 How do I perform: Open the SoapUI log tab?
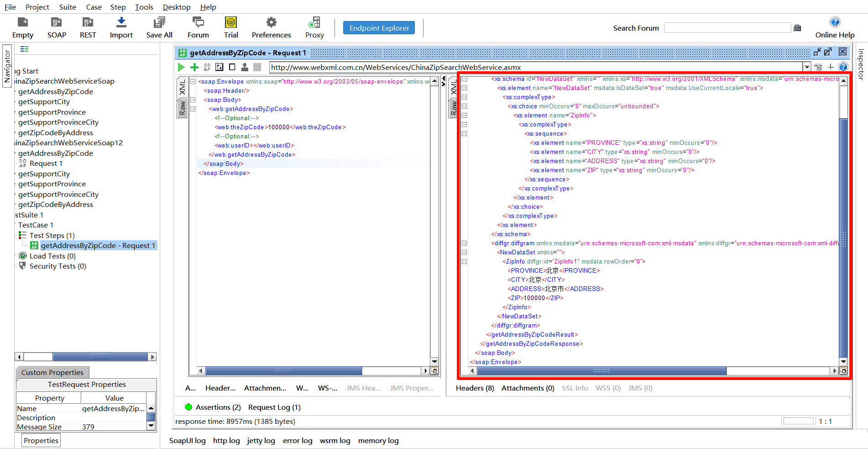pyautogui.click(x=187, y=440)
